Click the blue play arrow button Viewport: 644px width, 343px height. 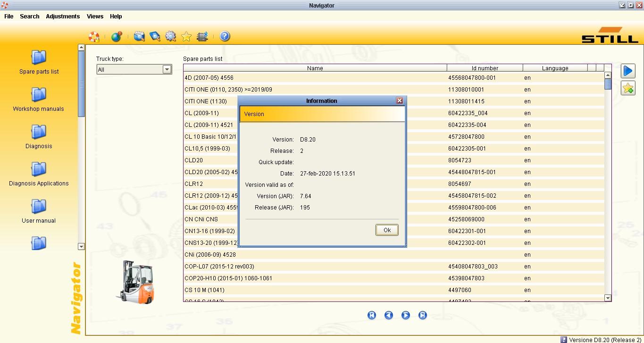click(628, 71)
